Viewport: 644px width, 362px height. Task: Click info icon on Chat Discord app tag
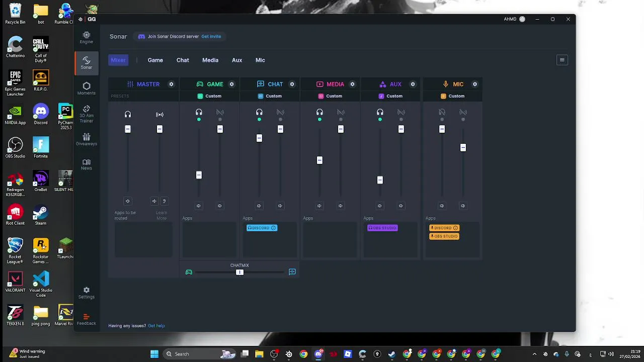coord(273,228)
